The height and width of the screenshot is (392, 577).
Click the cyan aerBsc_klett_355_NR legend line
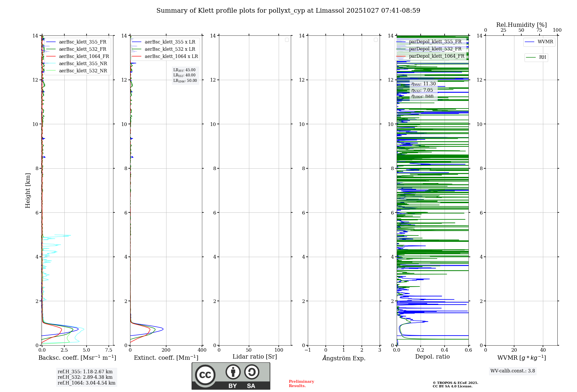point(51,64)
